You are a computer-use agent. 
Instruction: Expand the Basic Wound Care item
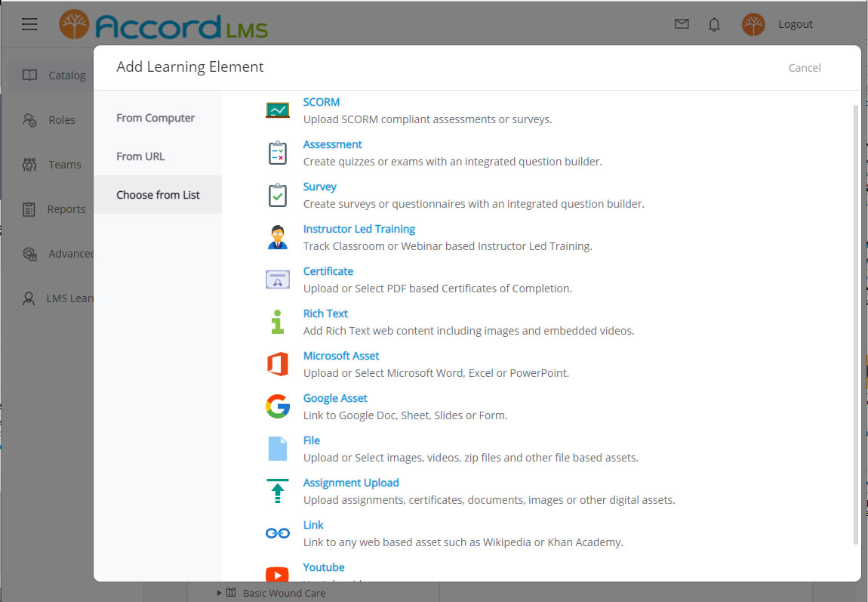click(219, 593)
